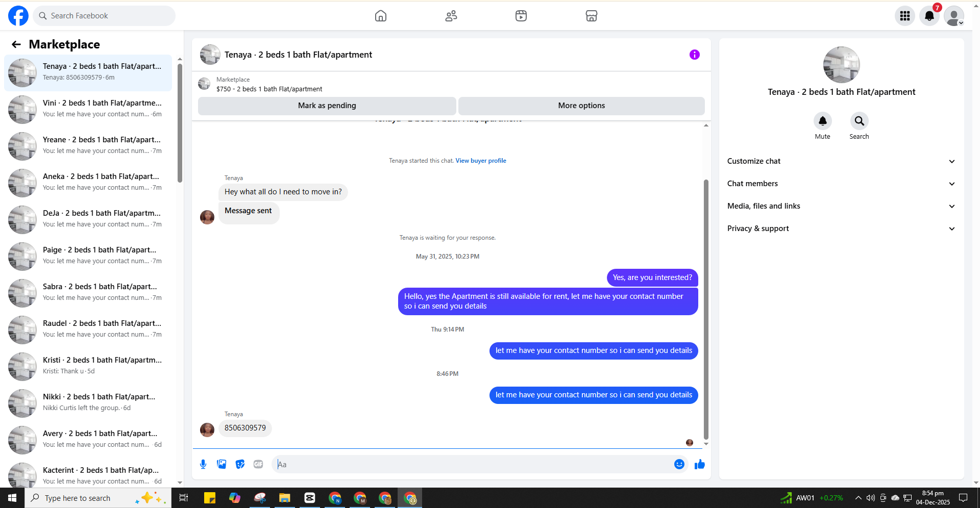Open the notifications bell with badge 7
This screenshot has height=508, width=980.
tap(929, 16)
